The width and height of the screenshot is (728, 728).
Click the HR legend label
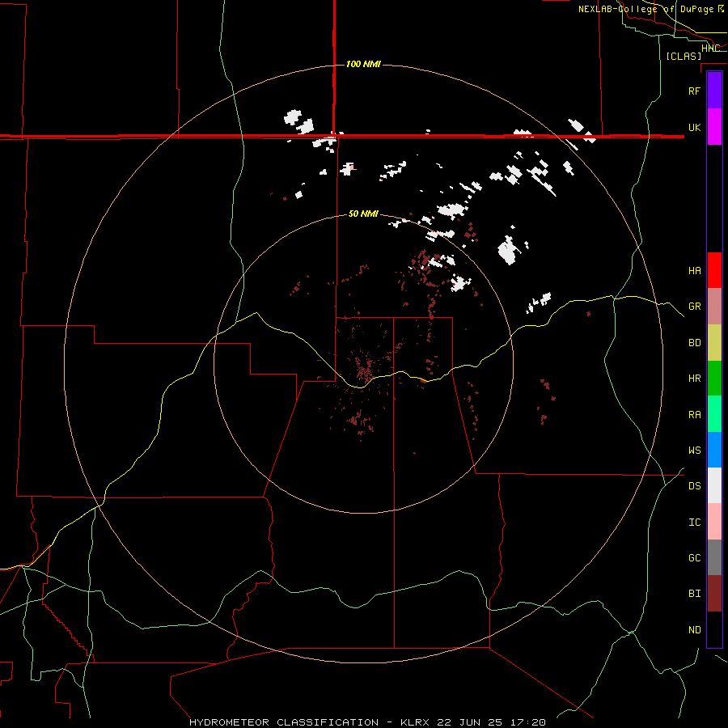point(694,379)
